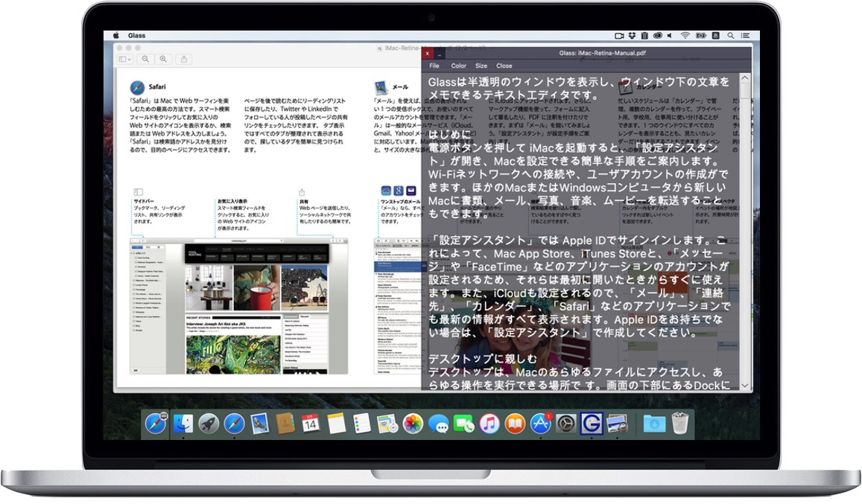Click the scroll up arrow in Glass window
Viewport: 862px width, 504px height.
pyautogui.click(x=745, y=78)
